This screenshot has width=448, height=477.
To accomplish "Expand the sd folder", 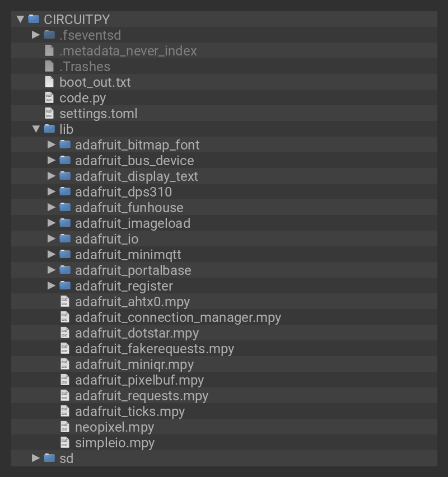I will click(x=36, y=458).
